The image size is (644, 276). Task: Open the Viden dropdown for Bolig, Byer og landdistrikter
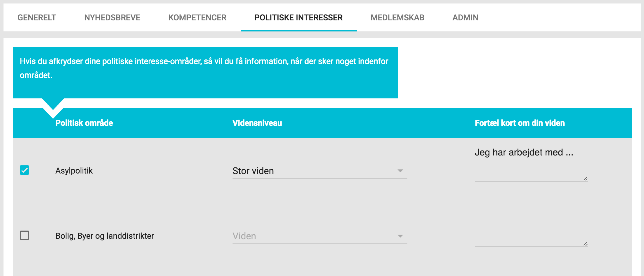(x=320, y=236)
